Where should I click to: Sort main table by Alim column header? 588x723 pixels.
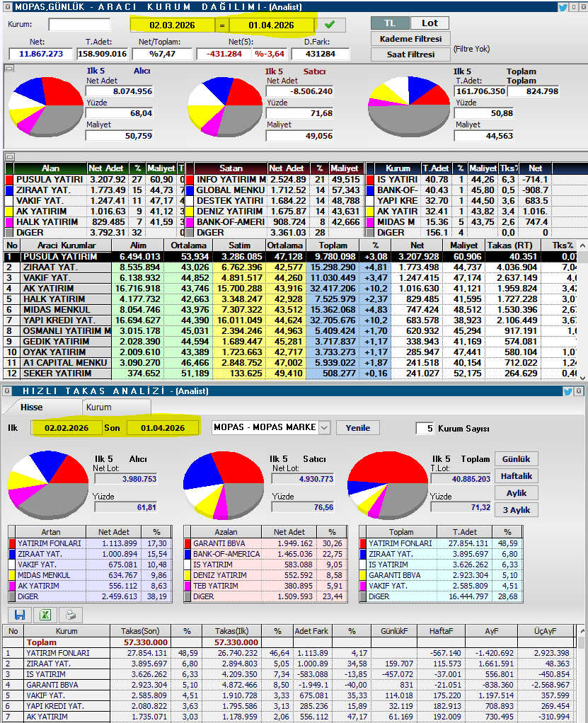[x=138, y=245]
